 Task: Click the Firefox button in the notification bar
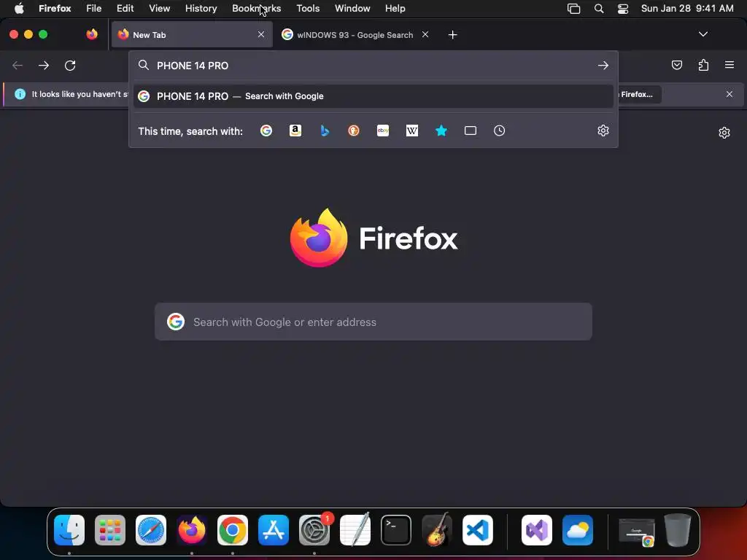tap(639, 94)
